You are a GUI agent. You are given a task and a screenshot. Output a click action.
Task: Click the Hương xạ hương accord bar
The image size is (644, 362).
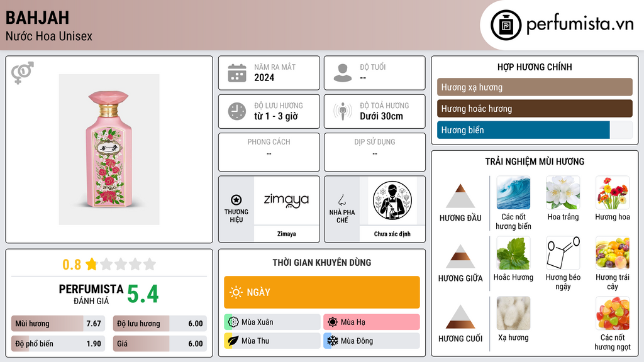tap(535, 87)
